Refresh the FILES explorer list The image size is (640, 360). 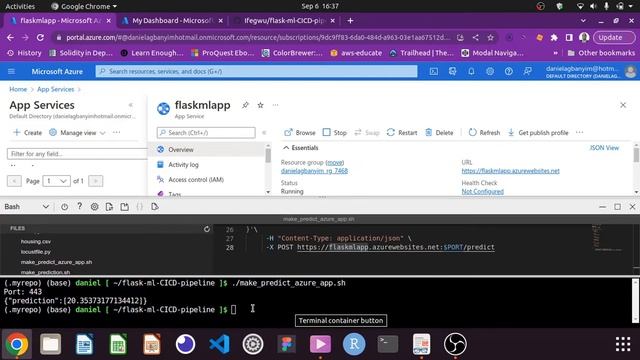[x=207, y=229]
